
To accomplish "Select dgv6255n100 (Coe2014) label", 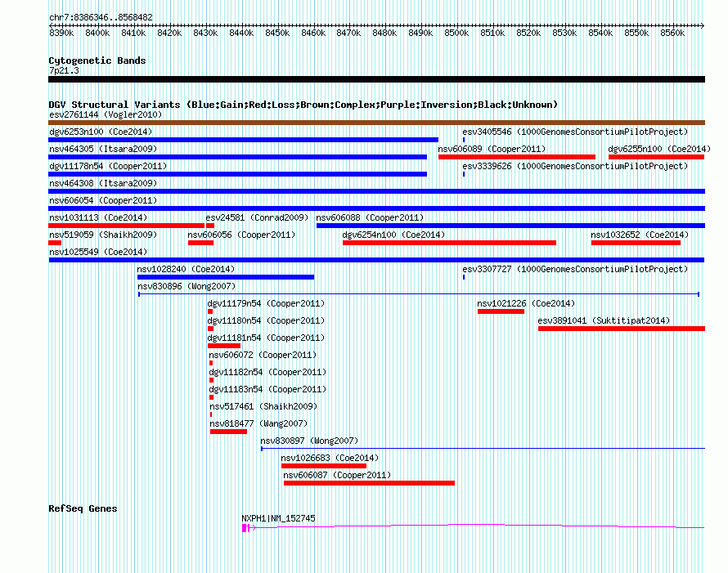I will coord(659,149).
